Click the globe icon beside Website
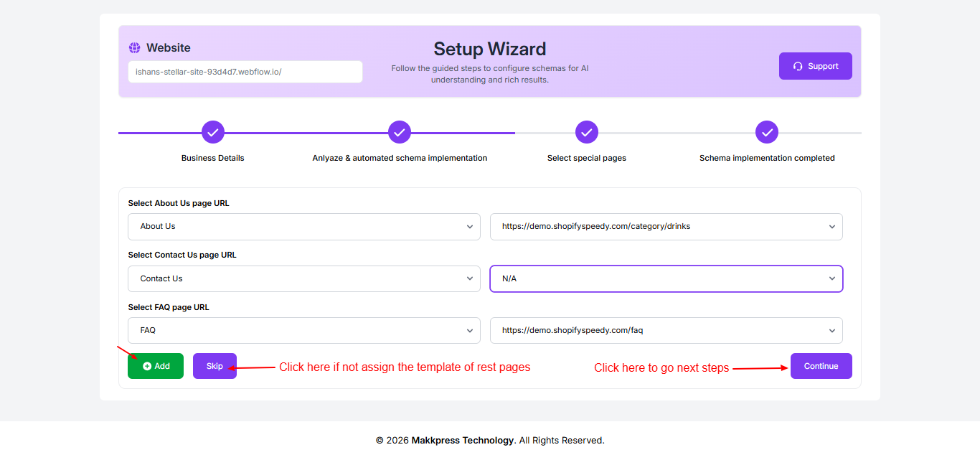Viewport: 980px width, 460px height. coord(135,48)
